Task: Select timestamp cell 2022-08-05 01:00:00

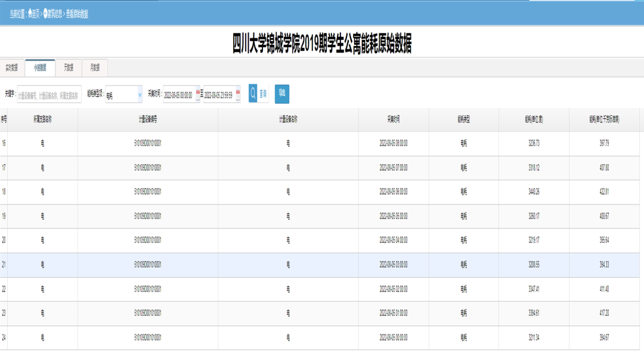Action: tap(394, 313)
